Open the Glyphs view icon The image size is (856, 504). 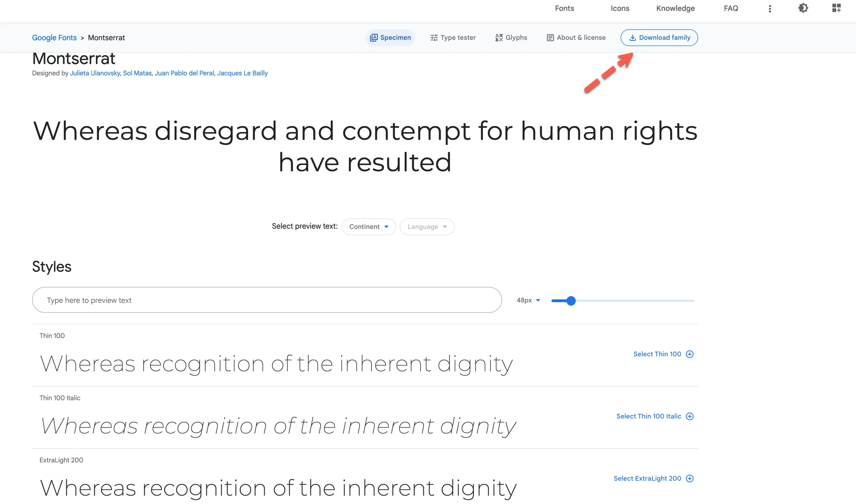[x=499, y=37]
